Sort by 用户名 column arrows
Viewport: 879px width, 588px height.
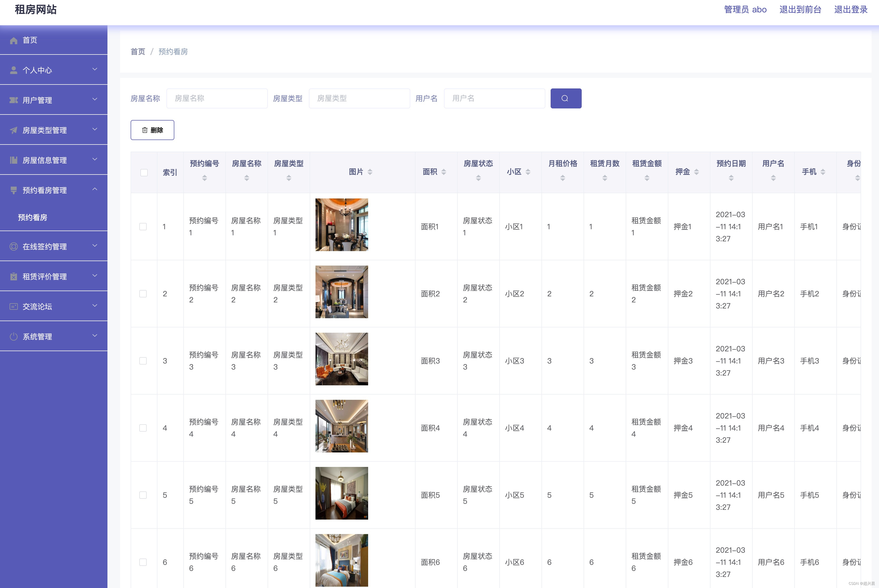tap(773, 178)
